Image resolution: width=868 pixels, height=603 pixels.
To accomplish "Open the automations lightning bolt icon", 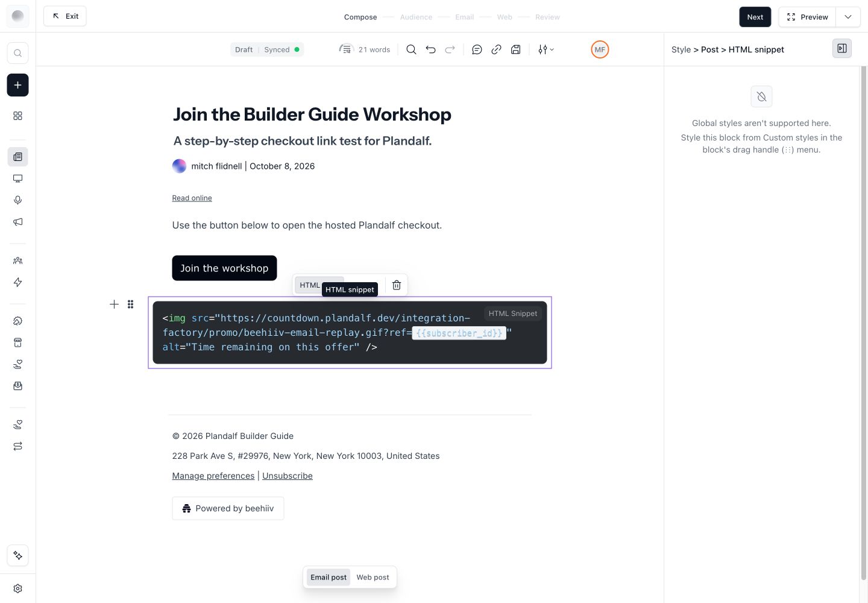I will point(17,282).
